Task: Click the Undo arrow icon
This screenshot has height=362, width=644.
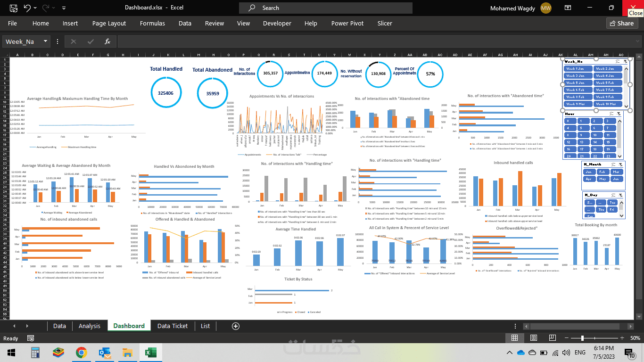Action: pyautogui.click(x=27, y=8)
